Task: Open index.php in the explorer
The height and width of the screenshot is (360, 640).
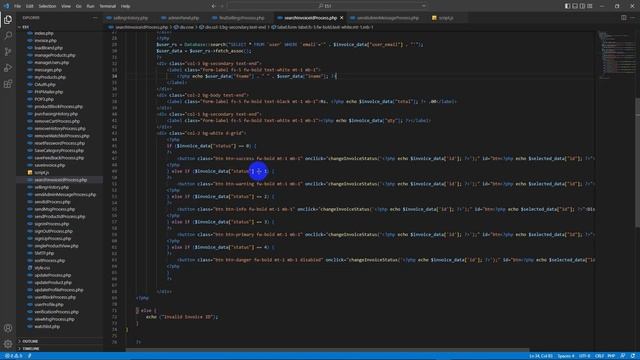Action: click(x=44, y=33)
